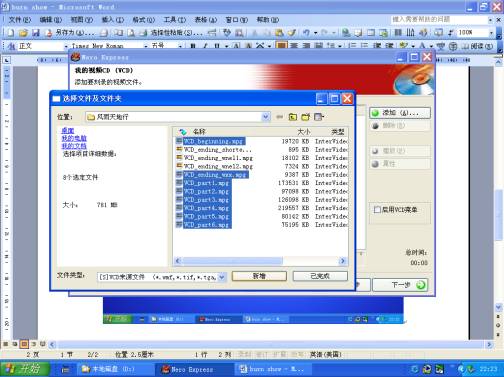The height and width of the screenshot is (377, 504).
Task: Click the Open folder icon in Word toolbar
Action: [23, 33]
